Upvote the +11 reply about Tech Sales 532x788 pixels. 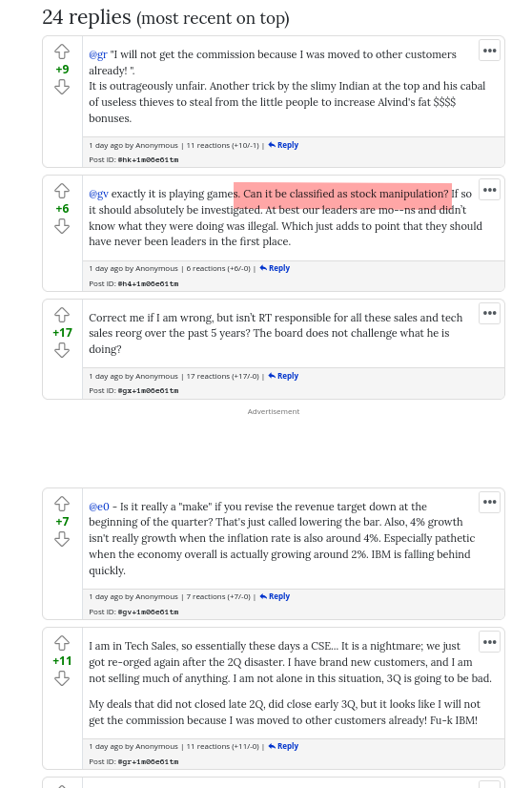click(62, 643)
